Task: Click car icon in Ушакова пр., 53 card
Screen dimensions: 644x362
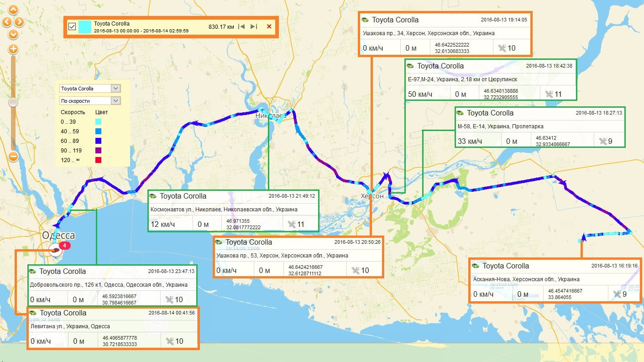Action: coord(219,242)
